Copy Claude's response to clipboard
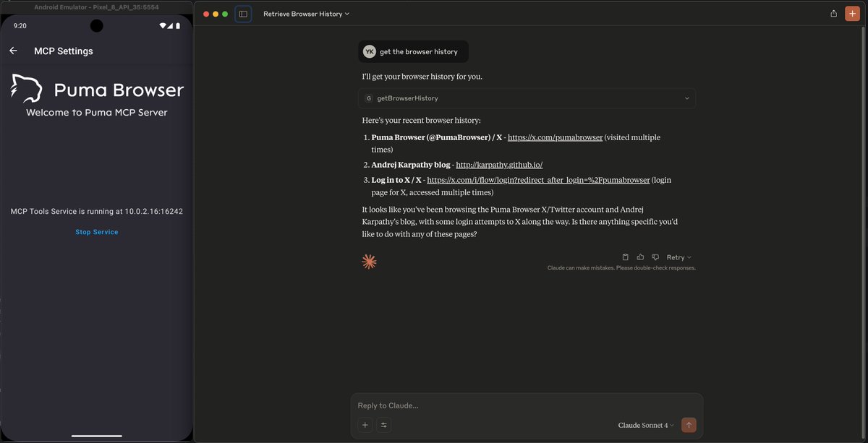The width and height of the screenshot is (868, 443). pos(626,257)
